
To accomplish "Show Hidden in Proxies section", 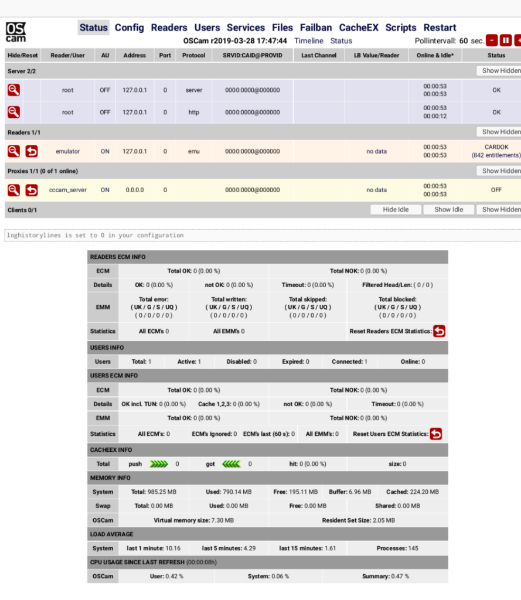I will pos(499,171).
